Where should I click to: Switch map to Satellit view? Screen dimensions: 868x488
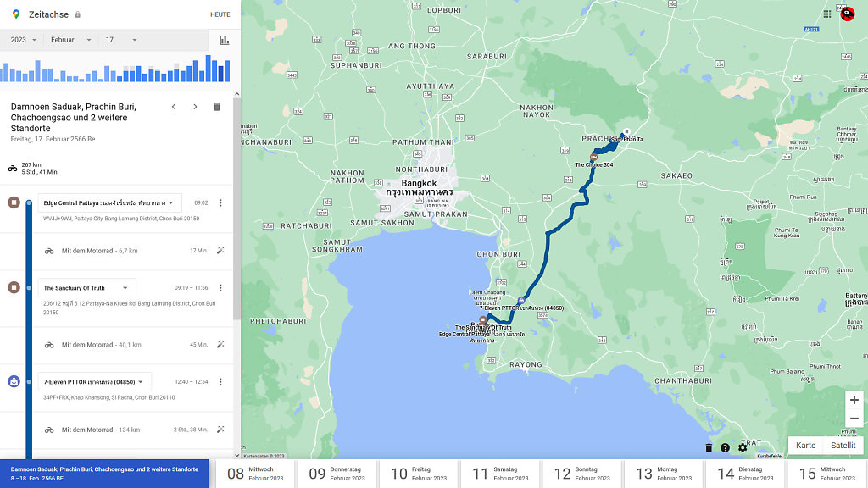(843, 446)
